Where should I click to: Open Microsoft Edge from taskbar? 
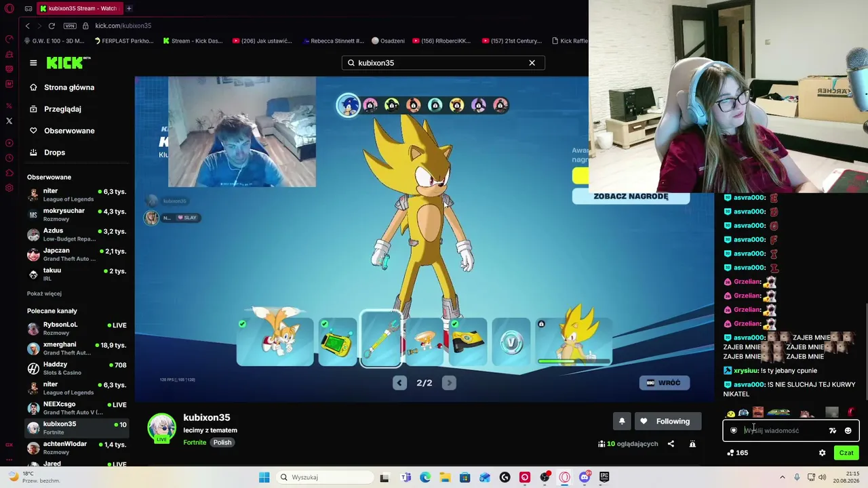click(425, 477)
